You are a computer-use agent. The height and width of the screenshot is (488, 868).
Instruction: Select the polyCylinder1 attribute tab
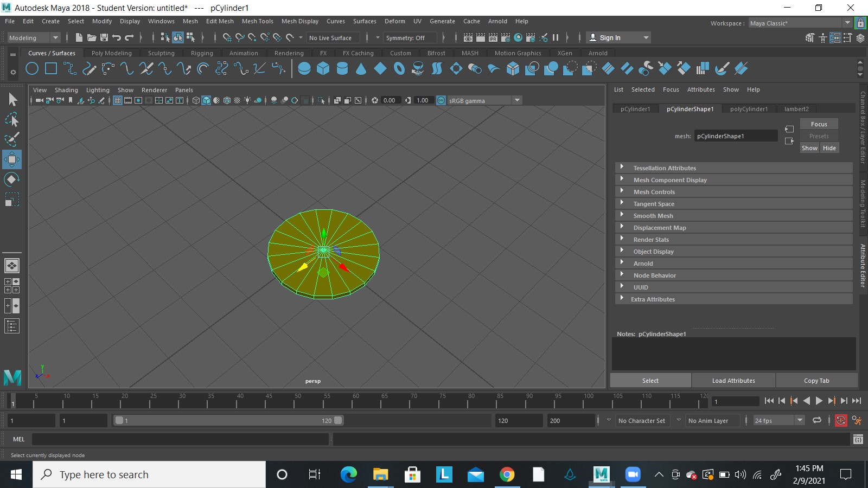tap(749, 109)
